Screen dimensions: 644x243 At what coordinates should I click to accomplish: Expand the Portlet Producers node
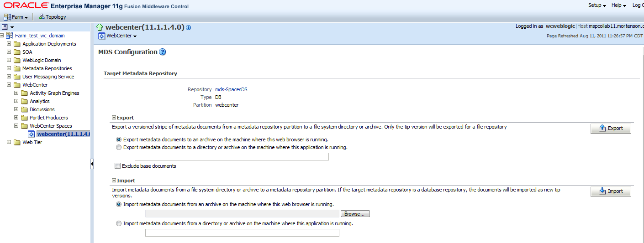tap(16, 118)
